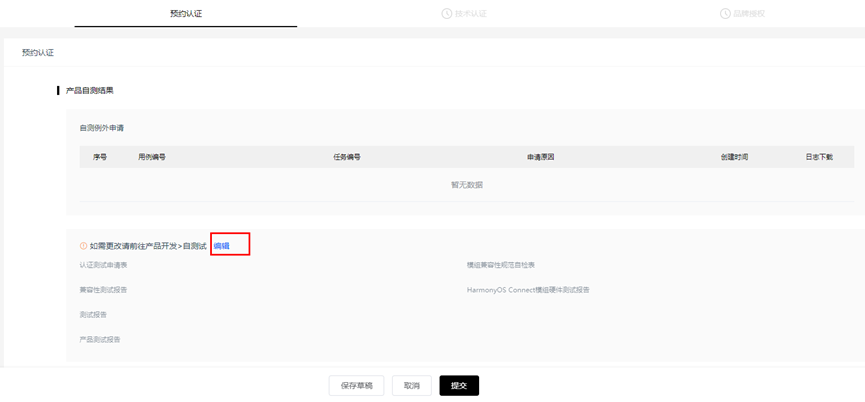Viewport: 865px width, 402px height.
Task: Switch to the 预约认证 tab
Action: coord(186,14)
